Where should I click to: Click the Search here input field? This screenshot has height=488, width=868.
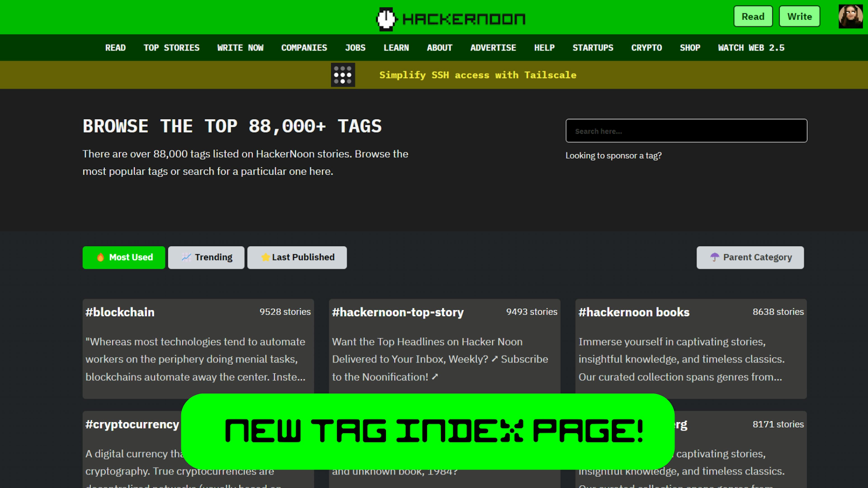click(x=686, y=131)
